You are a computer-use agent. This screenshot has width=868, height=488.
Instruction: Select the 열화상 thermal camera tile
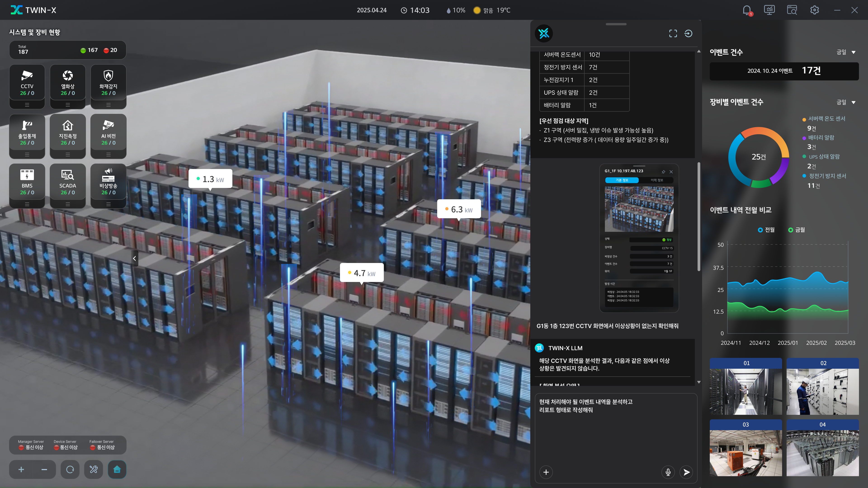(68, 83)
